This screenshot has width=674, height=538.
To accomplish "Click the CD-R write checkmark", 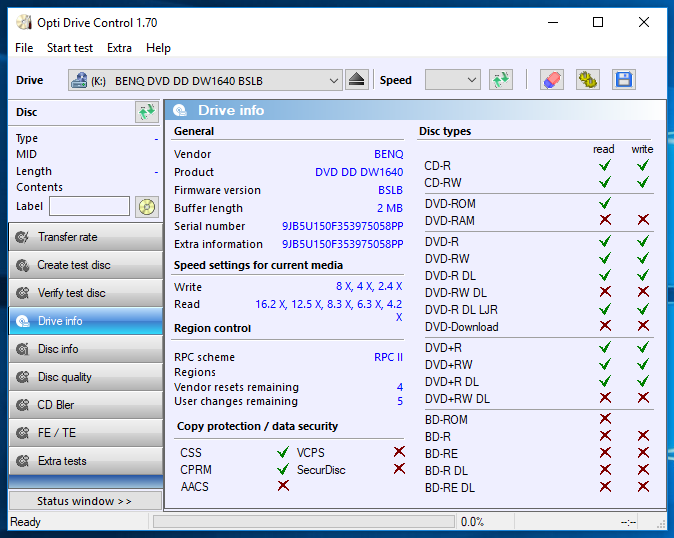I will click(x=643, y=165).
